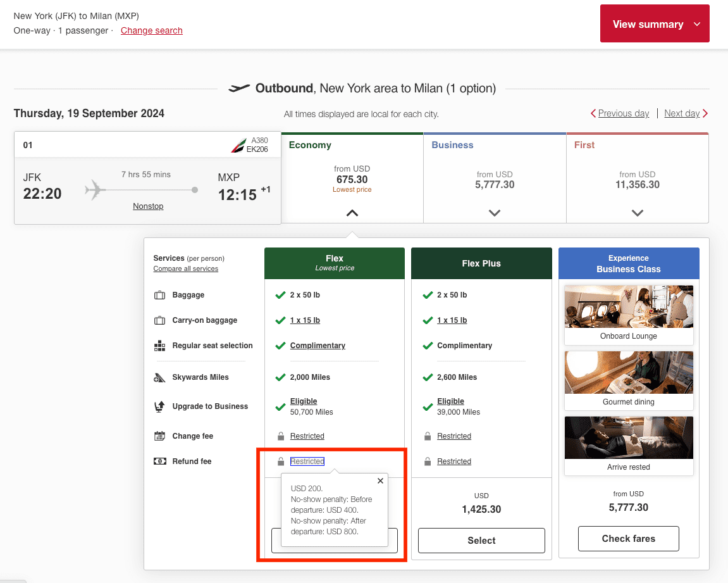Click the Skywards Miles icon

(x=159, y=377)
